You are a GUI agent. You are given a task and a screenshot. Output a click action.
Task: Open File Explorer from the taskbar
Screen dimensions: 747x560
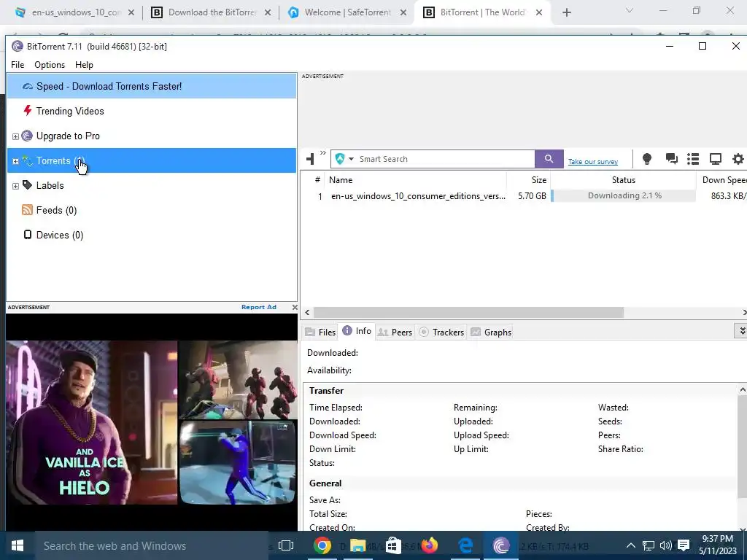point(357,545)
